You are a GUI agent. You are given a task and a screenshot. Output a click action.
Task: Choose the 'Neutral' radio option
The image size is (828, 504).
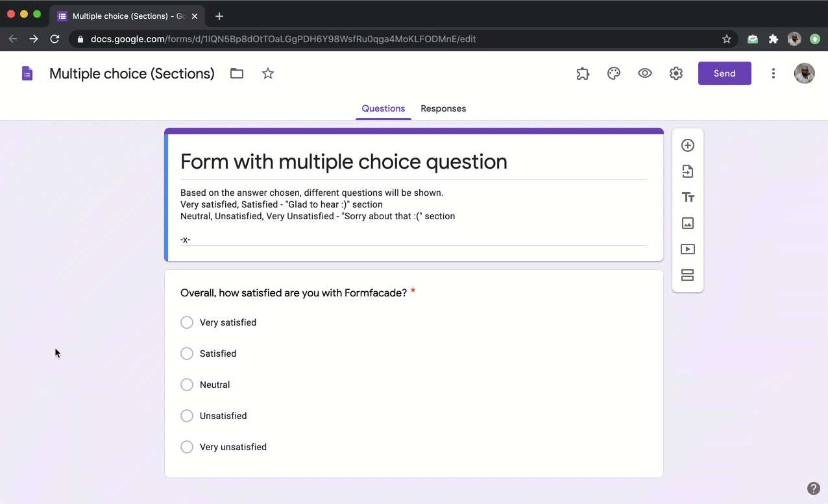coord(187,385)
